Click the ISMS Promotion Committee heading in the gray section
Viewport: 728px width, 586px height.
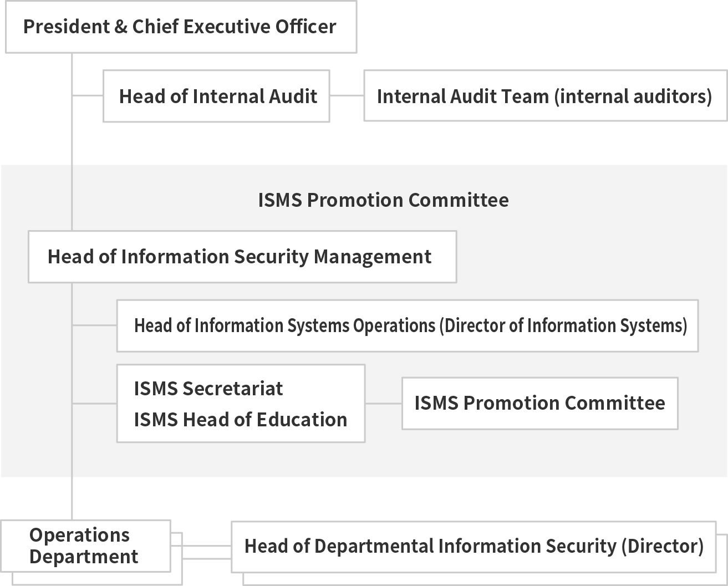[383, 200]
